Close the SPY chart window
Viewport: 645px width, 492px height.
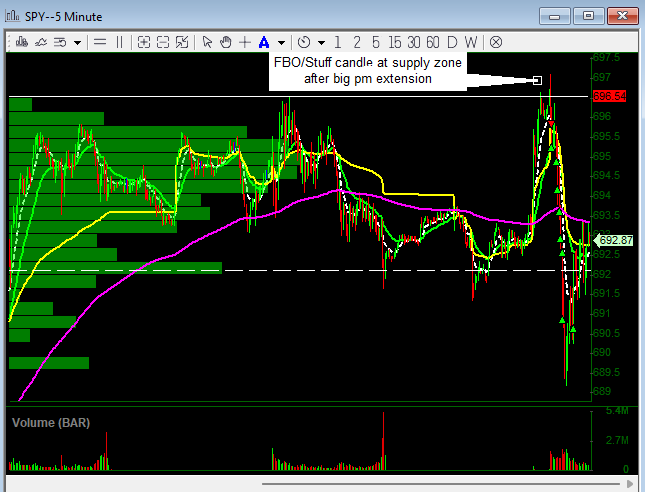click(622, 16)
